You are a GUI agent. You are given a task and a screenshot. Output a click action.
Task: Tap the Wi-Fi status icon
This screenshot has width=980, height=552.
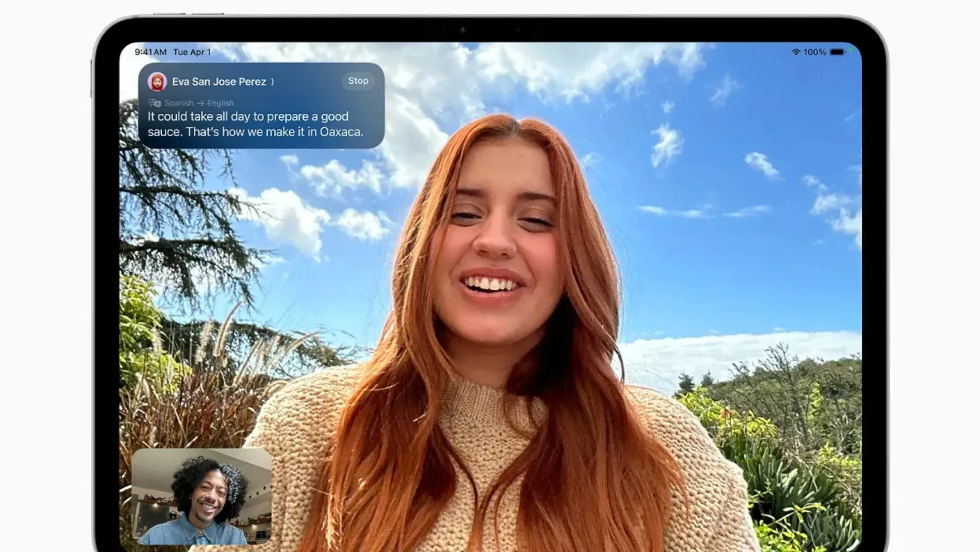coord(796,52)
